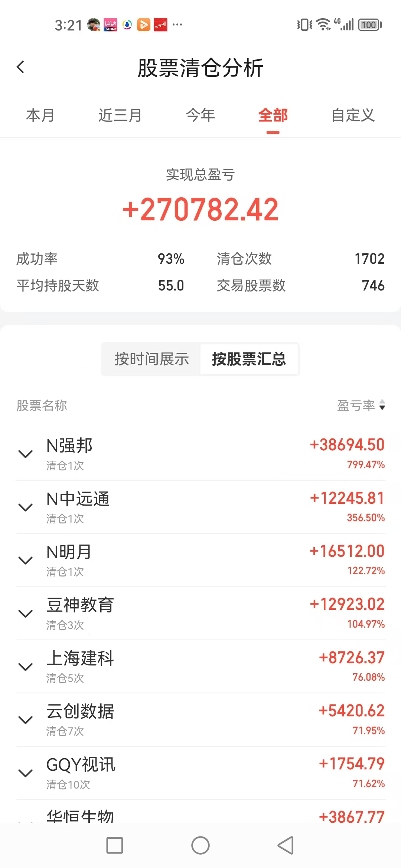Tap the battery indicator in status bar
Screen dimensions: 401x868
click(x=370, y=25)
